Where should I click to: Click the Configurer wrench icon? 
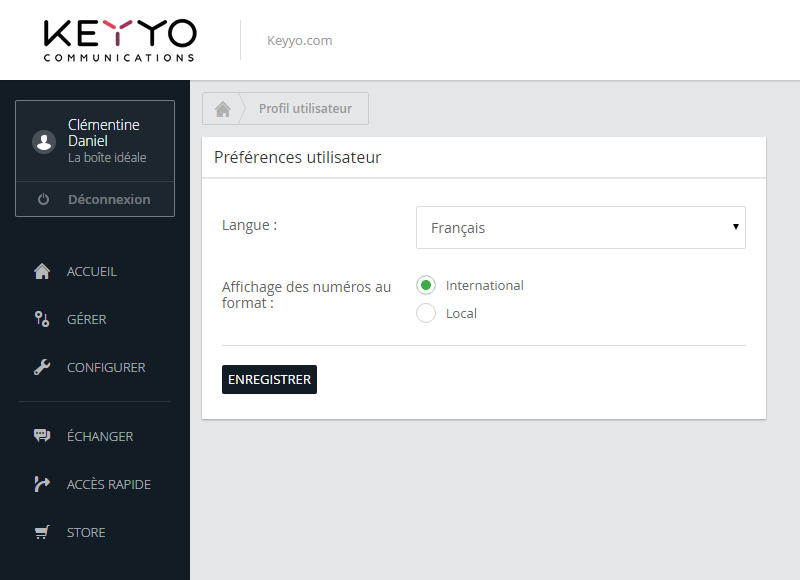(42, 367)
